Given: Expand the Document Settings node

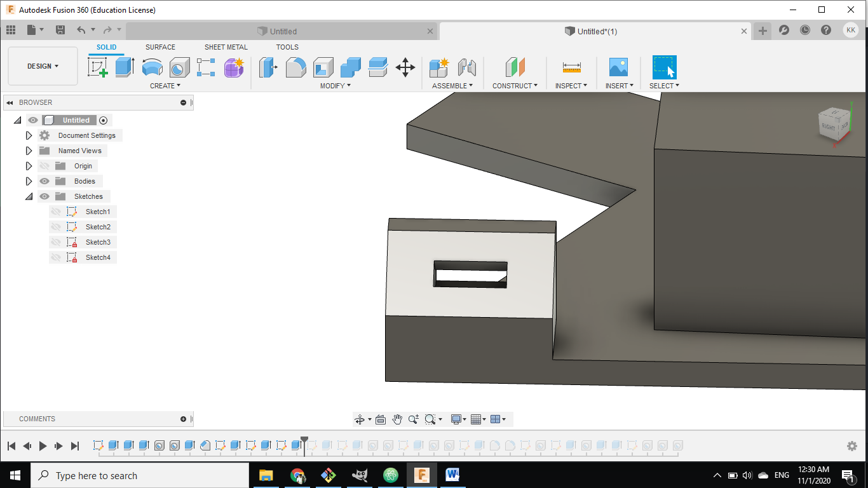Looking at the screenshot, I should (x=29, y=135).
